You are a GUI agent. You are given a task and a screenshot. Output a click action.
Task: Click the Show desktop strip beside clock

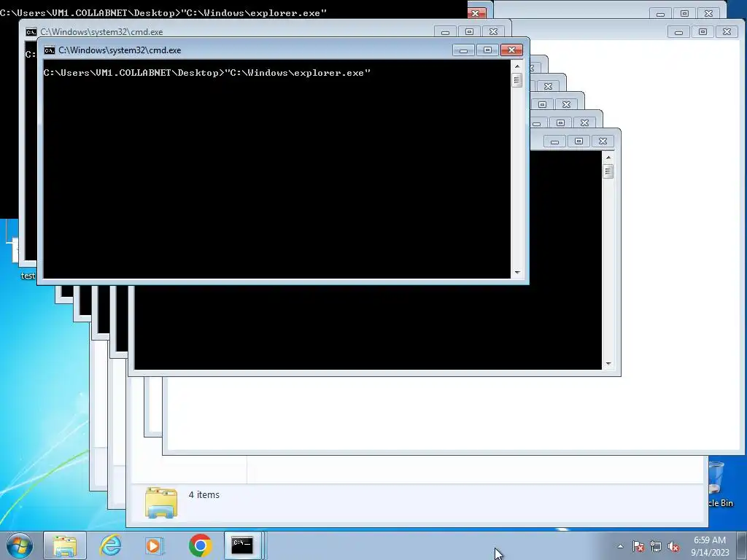point(742,545)
